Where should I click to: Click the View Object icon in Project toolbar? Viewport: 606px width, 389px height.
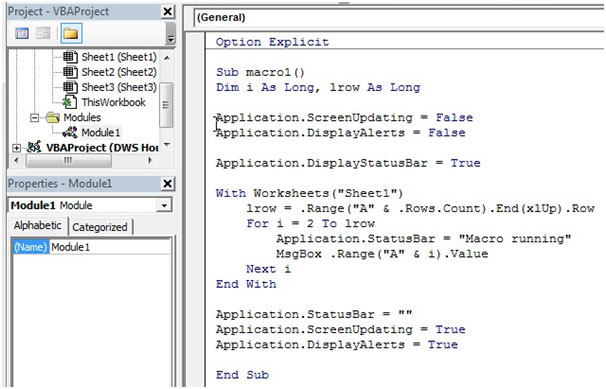click(43, 34)
